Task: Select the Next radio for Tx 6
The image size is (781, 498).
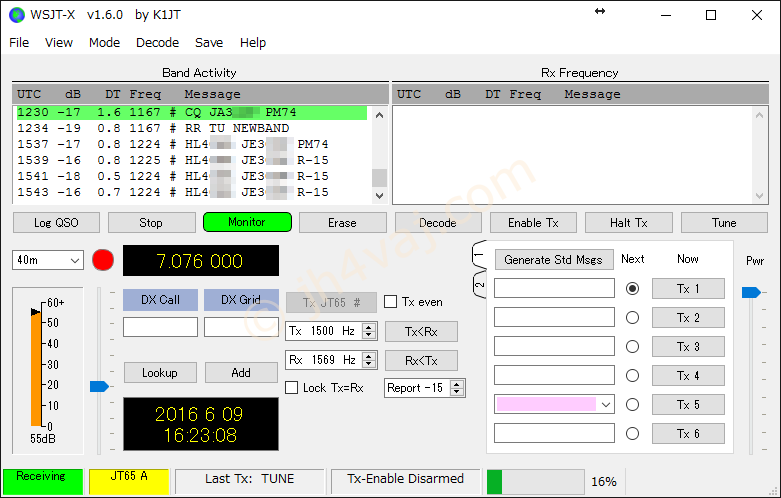Action: (x=633, y=434)
